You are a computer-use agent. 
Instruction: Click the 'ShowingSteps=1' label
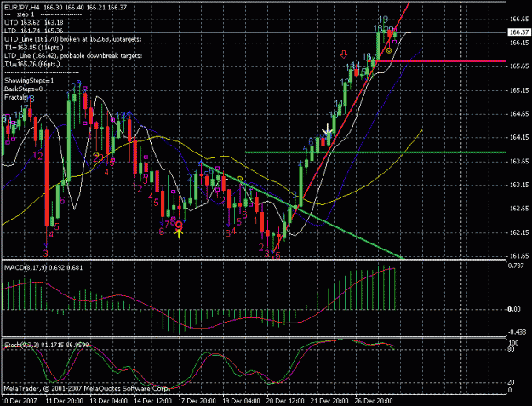29,81
